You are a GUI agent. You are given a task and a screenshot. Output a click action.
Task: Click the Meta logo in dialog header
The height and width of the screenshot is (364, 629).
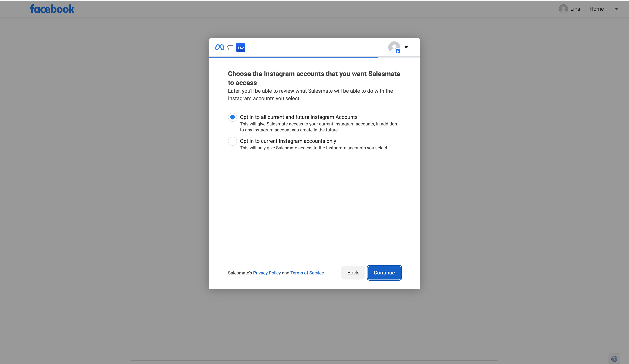click(x=220, y=47)
